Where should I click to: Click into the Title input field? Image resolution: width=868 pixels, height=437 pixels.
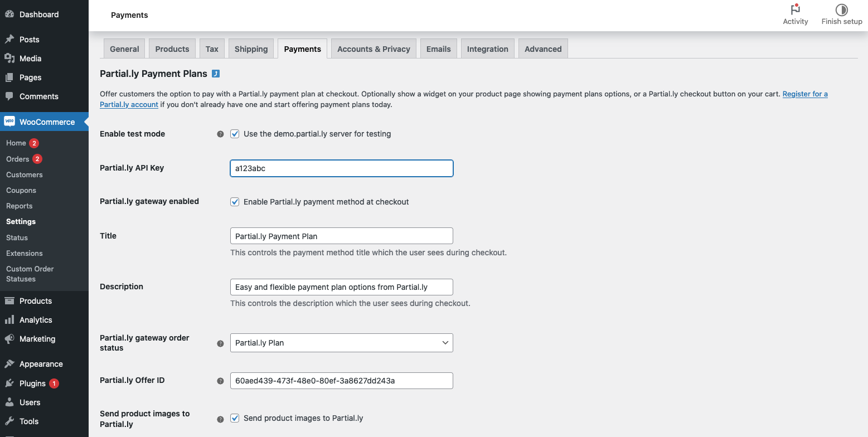(x=342, y=236)
